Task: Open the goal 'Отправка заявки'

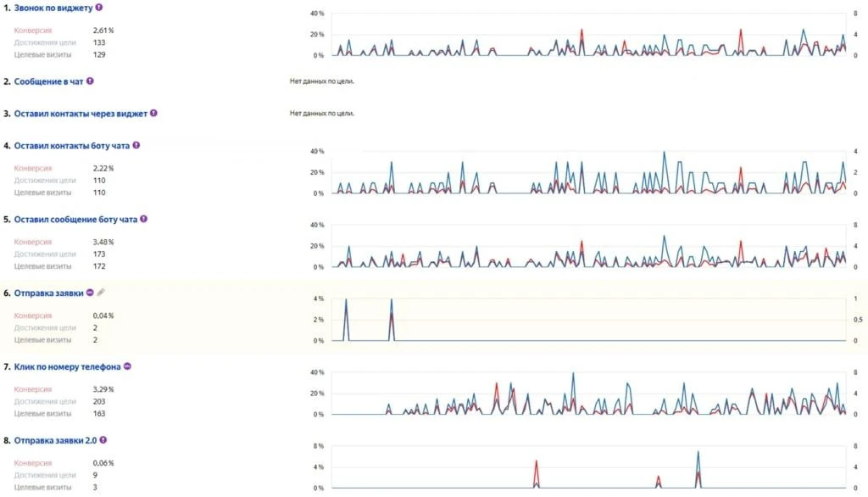Action: (48, 293)
